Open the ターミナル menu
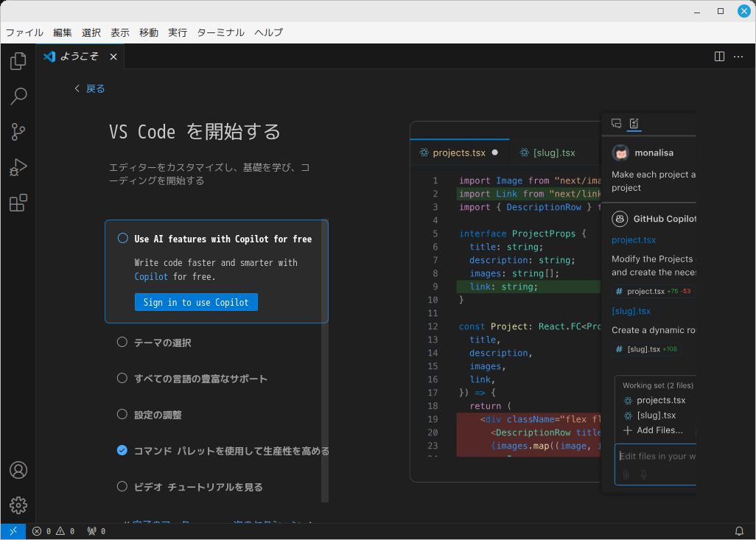Image resolution: width=756 pixels, height=540 pixels. click(220, 32)
